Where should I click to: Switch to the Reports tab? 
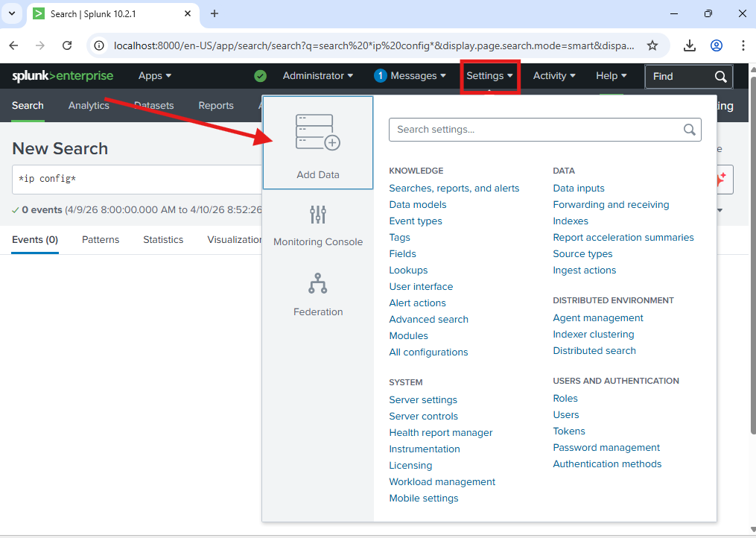coord(216,105)
